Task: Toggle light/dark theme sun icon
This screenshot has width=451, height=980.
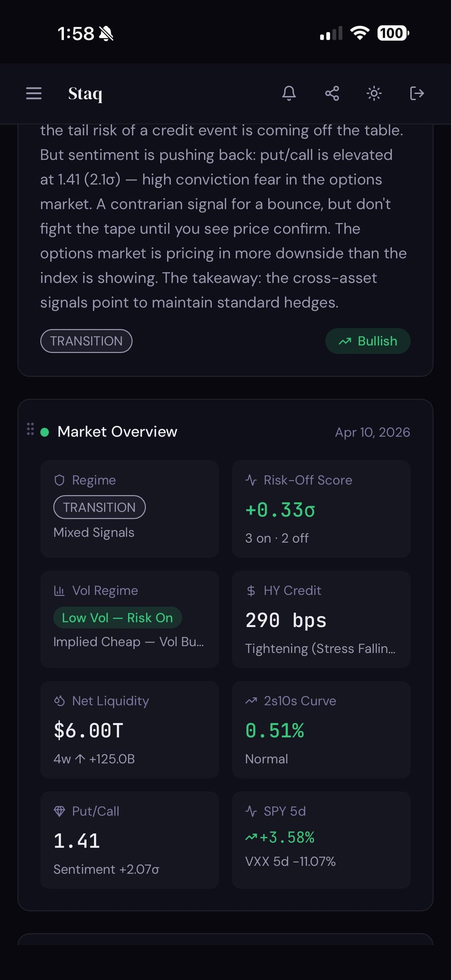Action: click(374, 93)
